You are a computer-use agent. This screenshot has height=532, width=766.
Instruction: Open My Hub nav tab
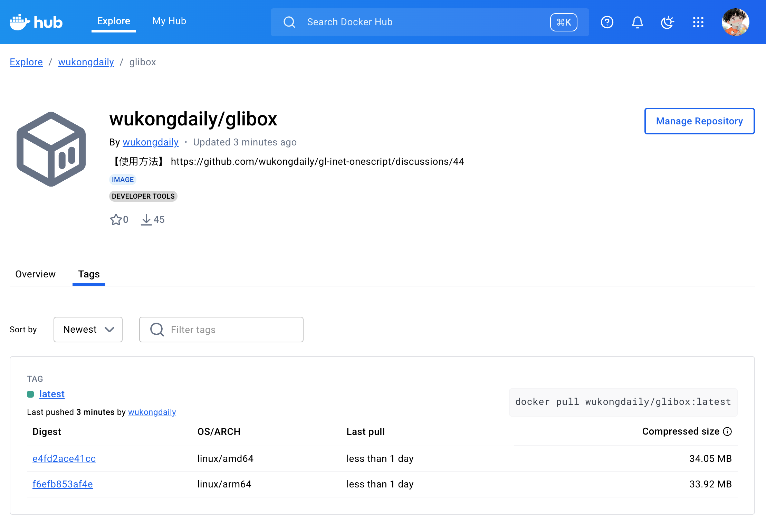pyautogui.click(x=169, y=21)
